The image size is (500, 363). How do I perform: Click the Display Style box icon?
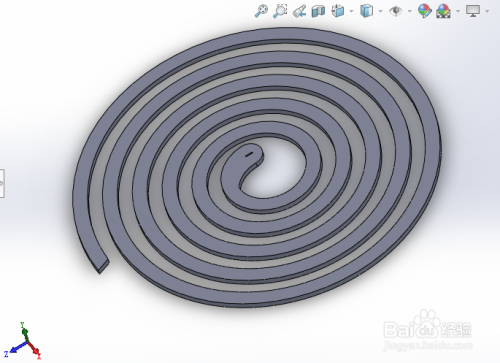point(366,11)
